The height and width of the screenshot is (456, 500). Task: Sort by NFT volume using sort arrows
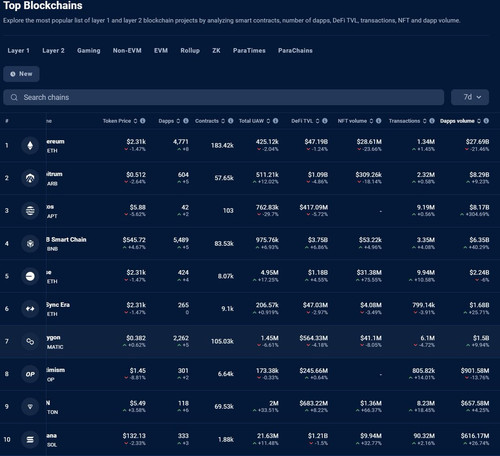[x=371, y=121]
